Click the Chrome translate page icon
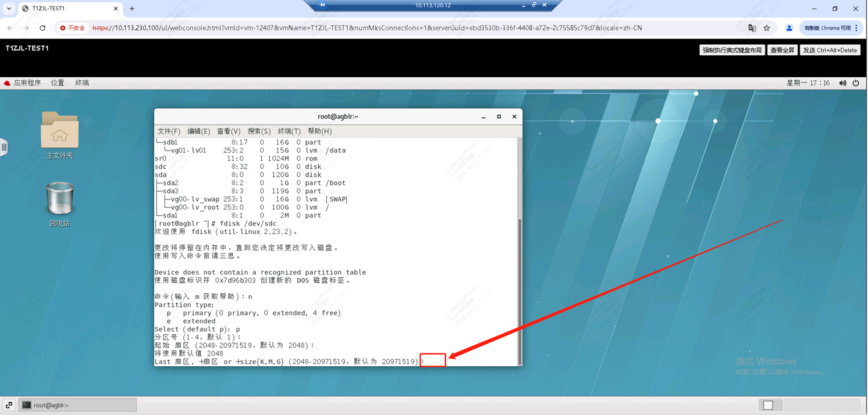868x415 pixels. 752,28
